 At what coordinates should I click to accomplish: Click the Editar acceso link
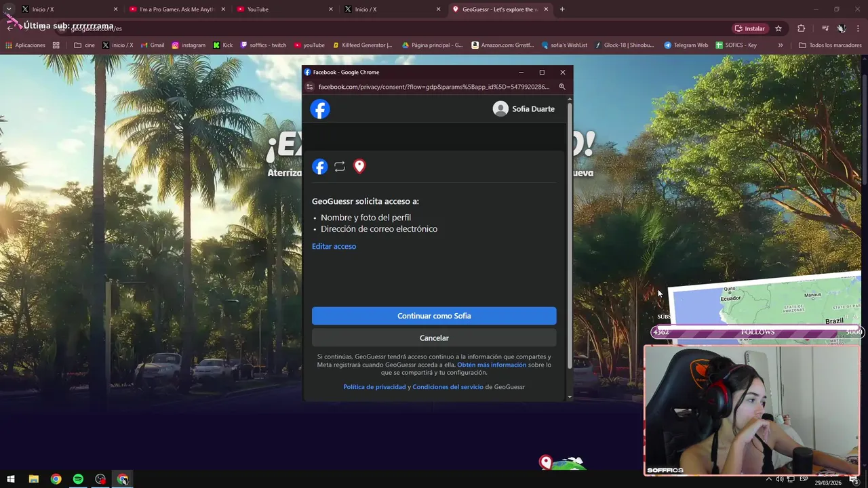point(334,247)
